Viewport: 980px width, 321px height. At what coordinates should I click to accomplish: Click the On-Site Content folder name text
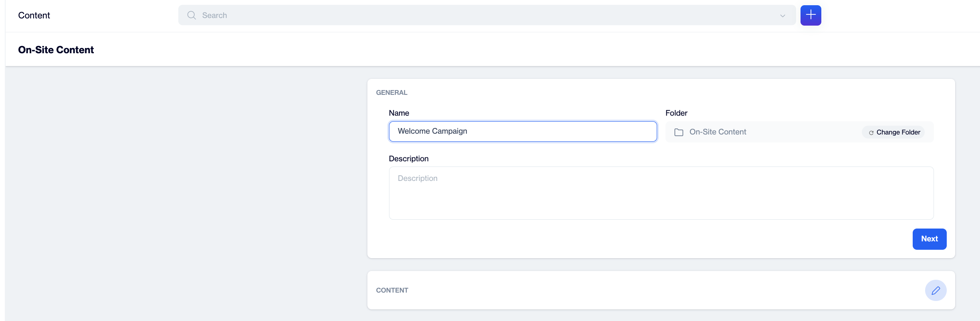(x=718, y=132)
